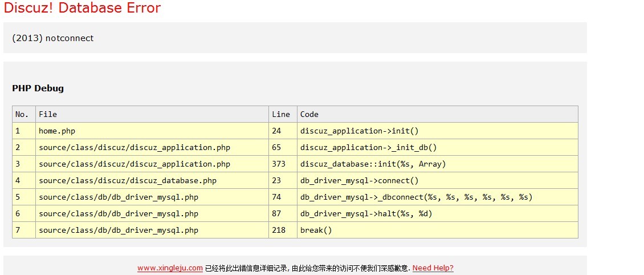Click row number 1 cell

24,131
